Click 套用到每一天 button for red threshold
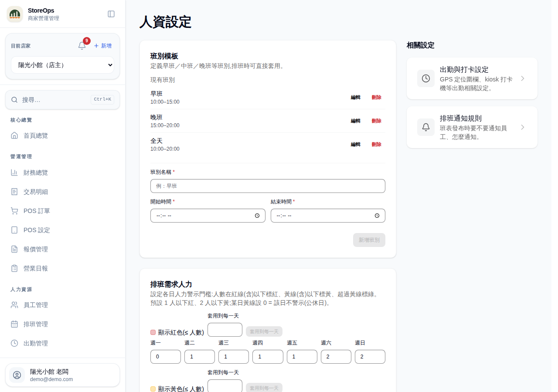Viewport: 558px width, 392px height. click(264, 331)
